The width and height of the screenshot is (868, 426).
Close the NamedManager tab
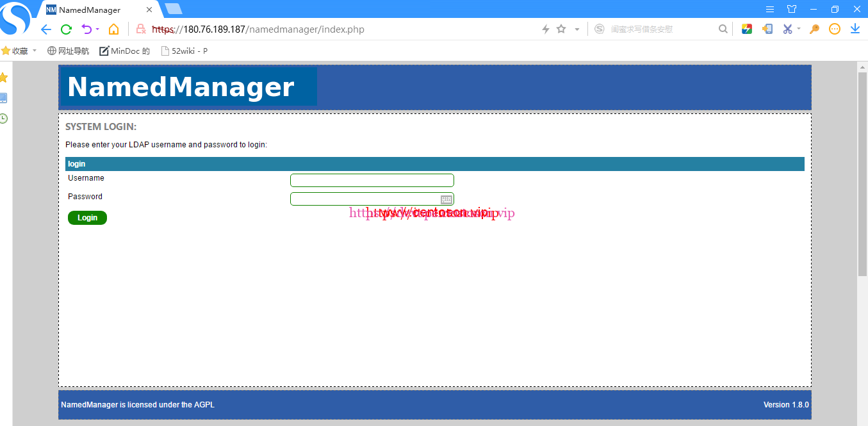pos(149,10)
